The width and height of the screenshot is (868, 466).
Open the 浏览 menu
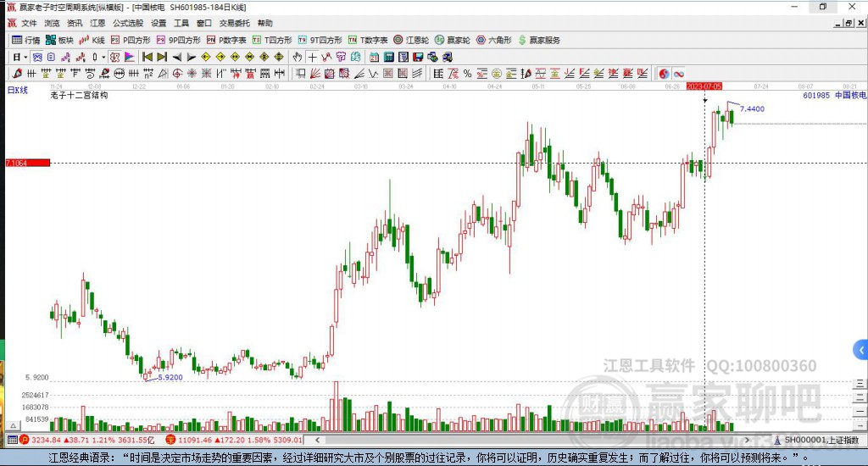(52, 23)
